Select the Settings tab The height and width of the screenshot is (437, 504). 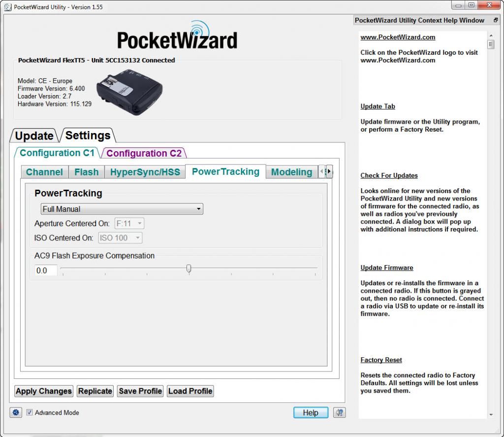click(x=88, y=135)
